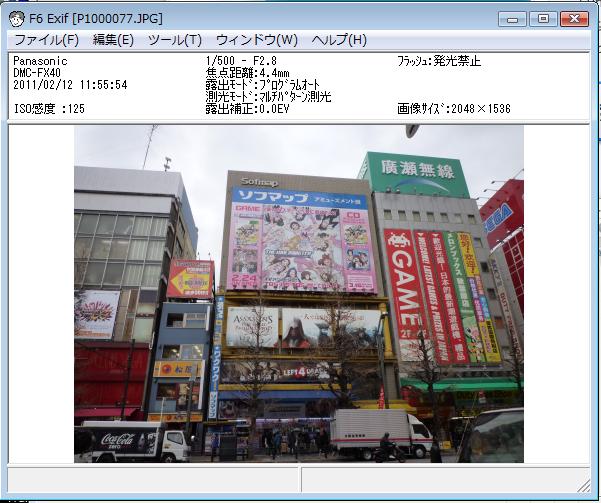This screenshot has height=503, width=601.
Task: Click the P1000077.JPG photo preview
Action: tap(299, 294)
